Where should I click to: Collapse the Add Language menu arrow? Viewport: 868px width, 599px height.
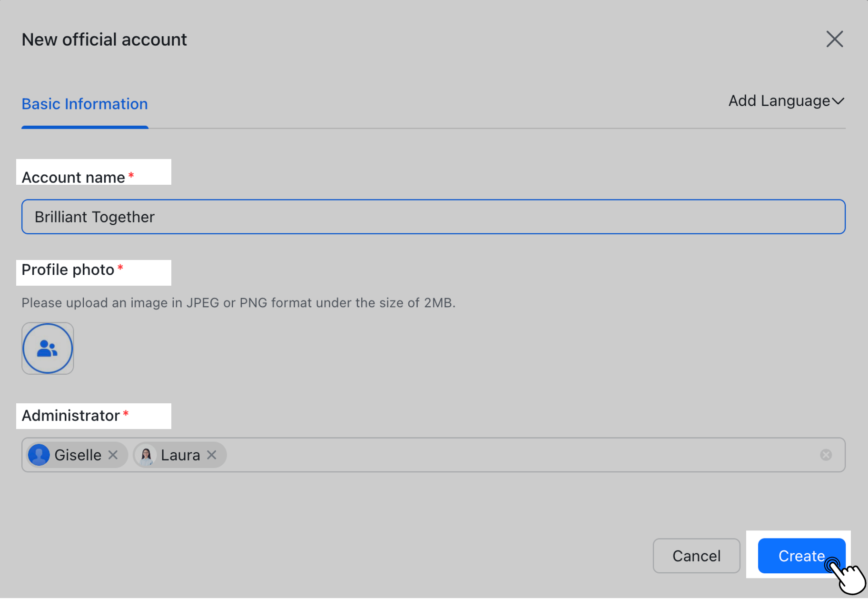[839, 101]
